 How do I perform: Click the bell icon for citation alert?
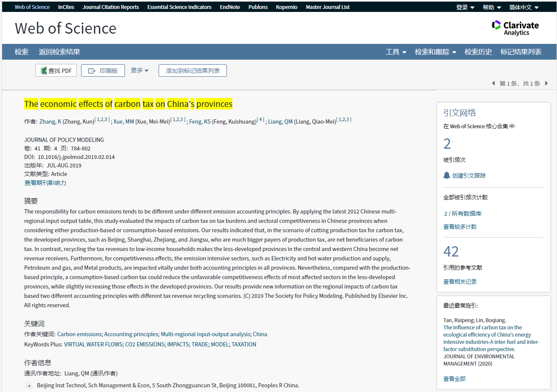447,175
